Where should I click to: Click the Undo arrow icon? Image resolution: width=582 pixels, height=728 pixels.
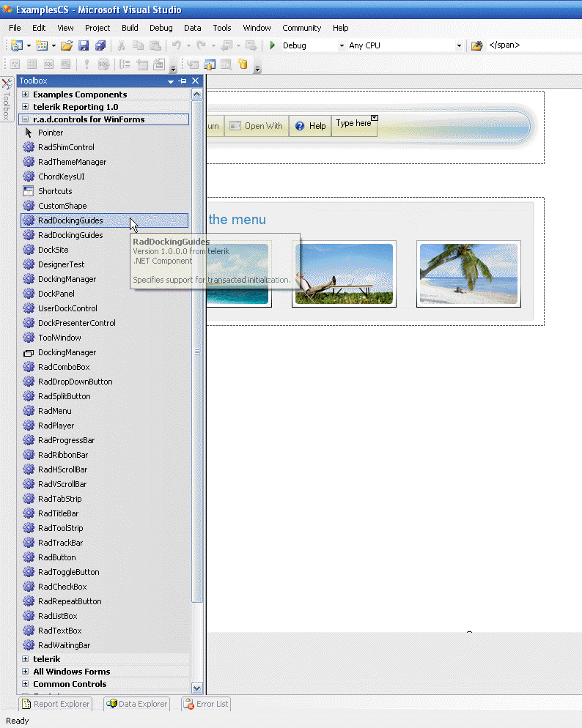177,45
